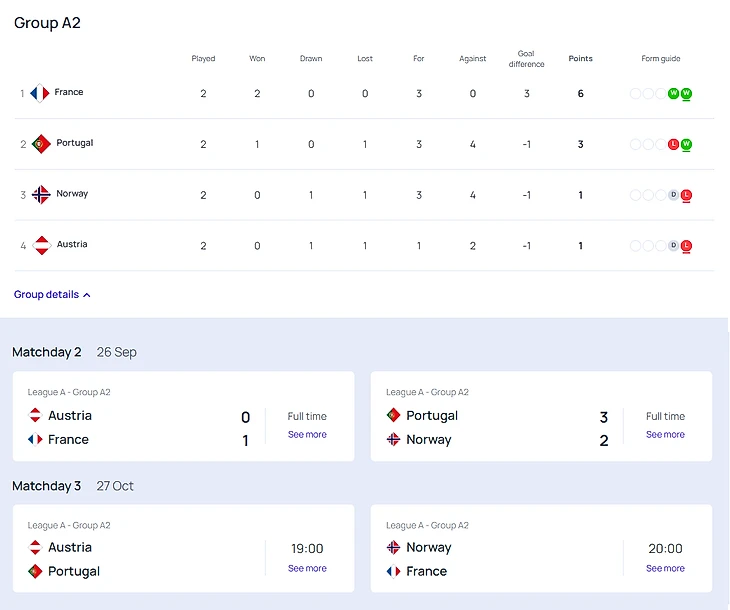730x610 pixels.
Task: Click the Form guide column header
Action: pos(660,59)
